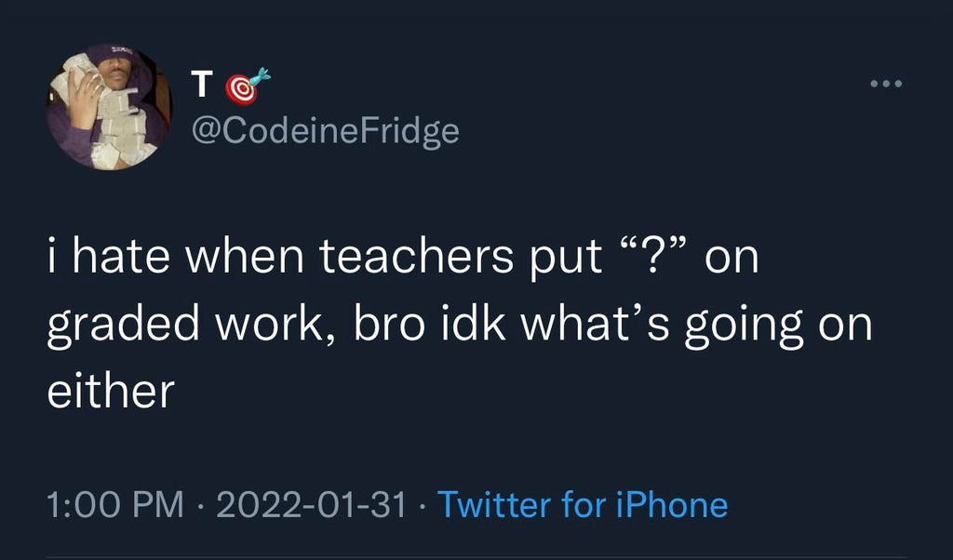Click the "Twitter for iPhone" source link
This screenshot has width=953, height=560.
(582, 505)
